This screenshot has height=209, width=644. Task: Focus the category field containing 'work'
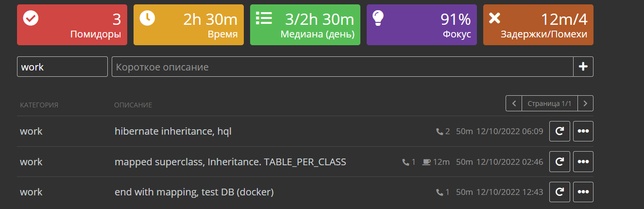pos(62,67)
